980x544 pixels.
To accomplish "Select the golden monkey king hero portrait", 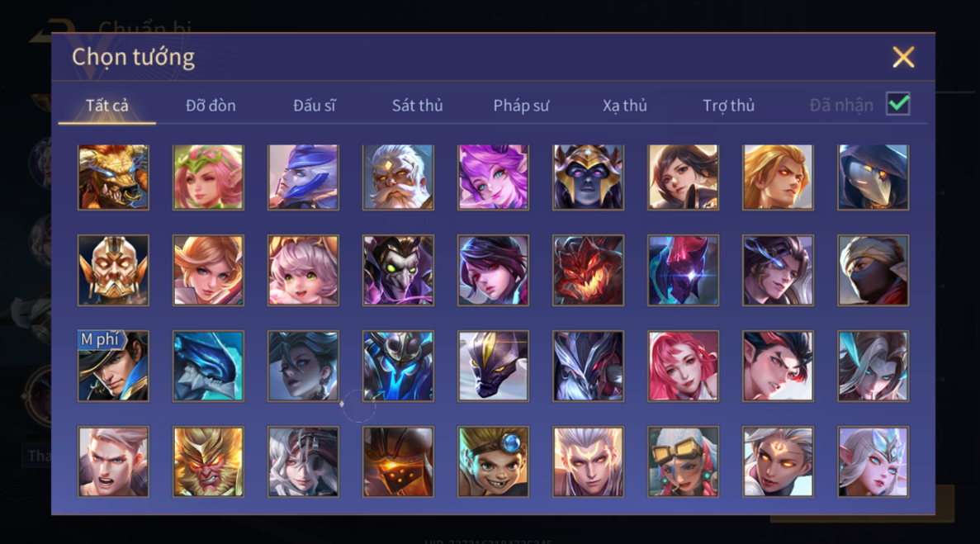I will pos(208,461).
